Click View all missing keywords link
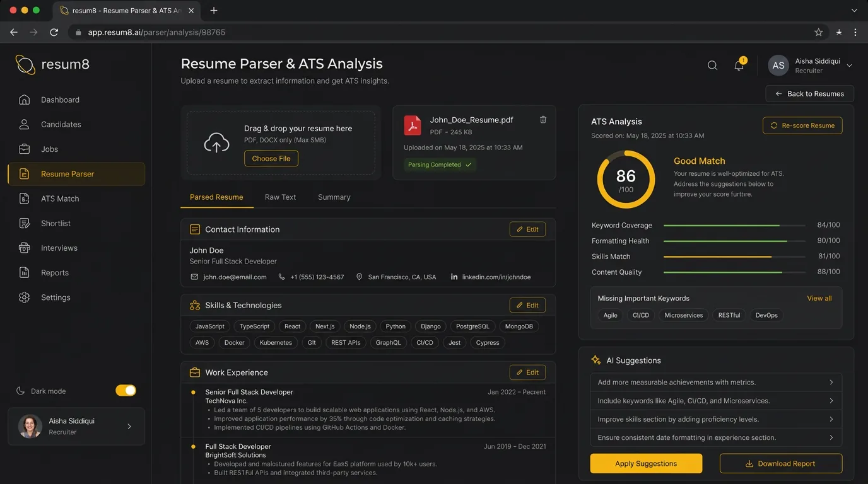 point(819,299)
